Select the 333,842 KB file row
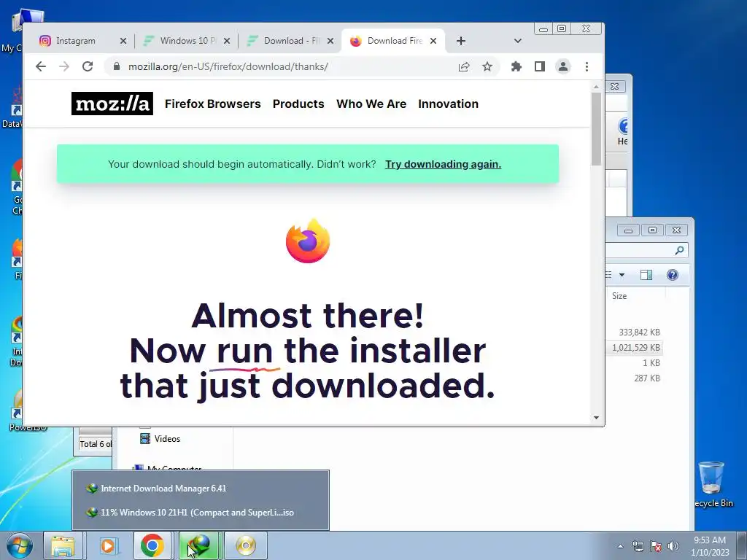This screenshot has width=747, height=560. 635,332
